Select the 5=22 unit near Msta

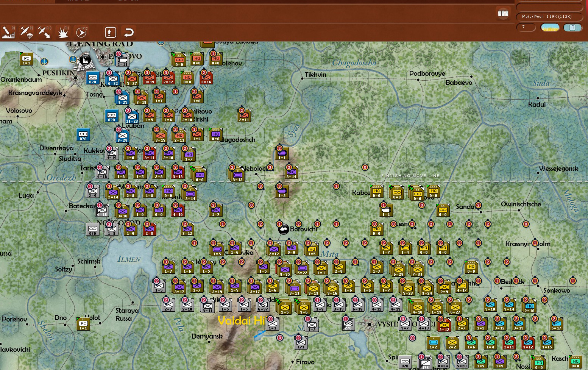coord(302,269)
